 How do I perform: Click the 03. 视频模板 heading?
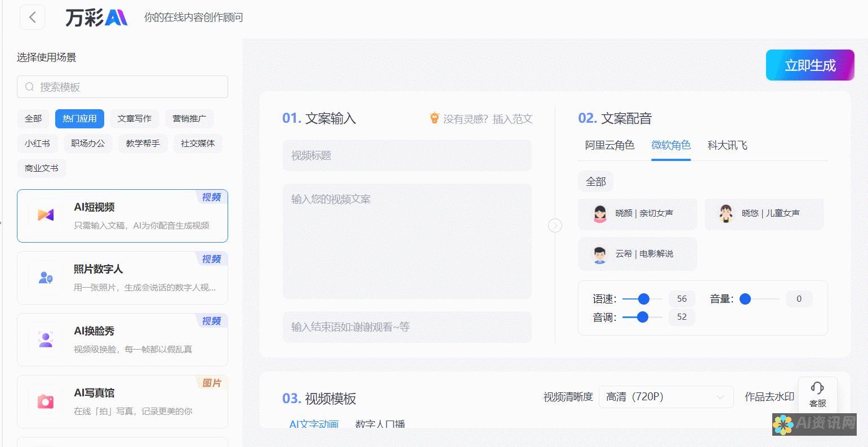[x=319, y=399]
